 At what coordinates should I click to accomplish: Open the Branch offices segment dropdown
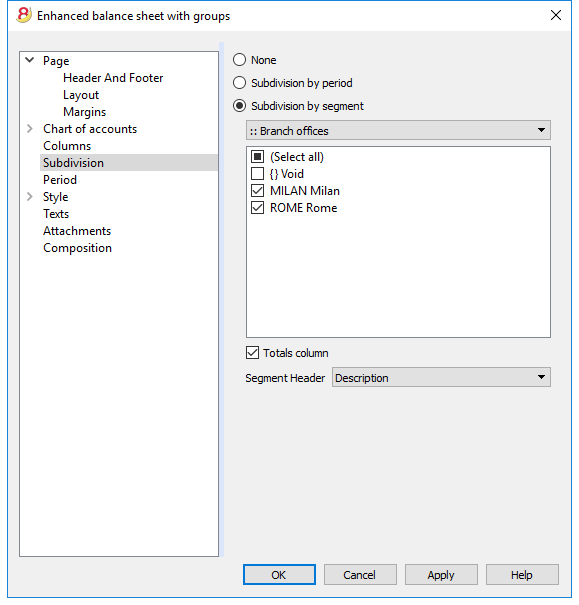coord(398,130)
